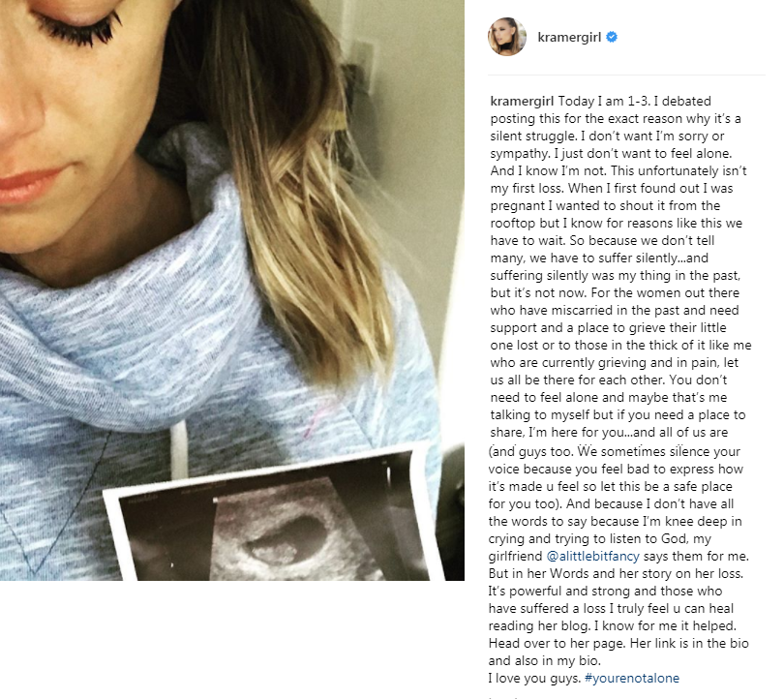The width and height of the screenshot is (784, 699).
Task: Open the @alittlebitfancy mention
Action: 592,556
